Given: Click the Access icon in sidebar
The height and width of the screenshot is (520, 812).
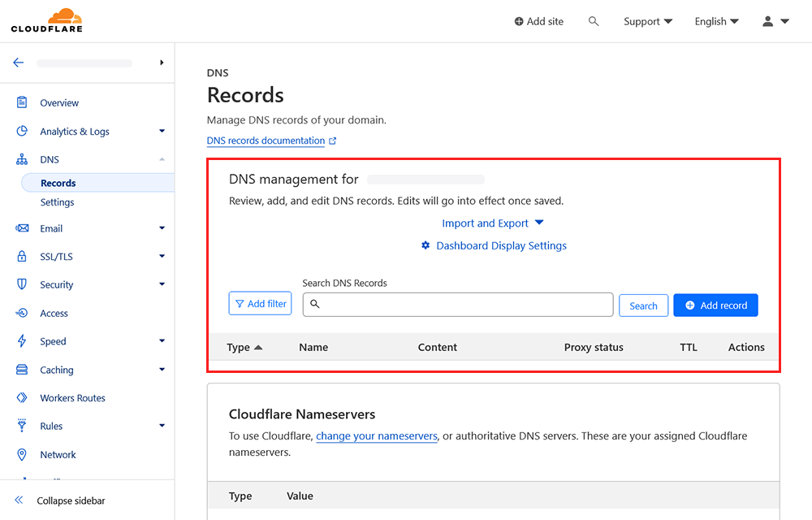Looking at the screenshot, I should click(x=22, y=313).
